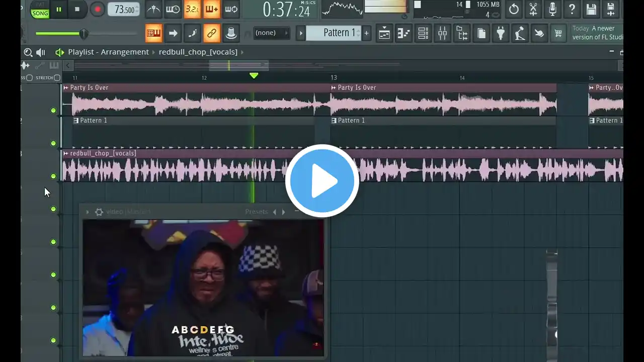
Task: Open the Mixer view button
Action: [443, 33]
